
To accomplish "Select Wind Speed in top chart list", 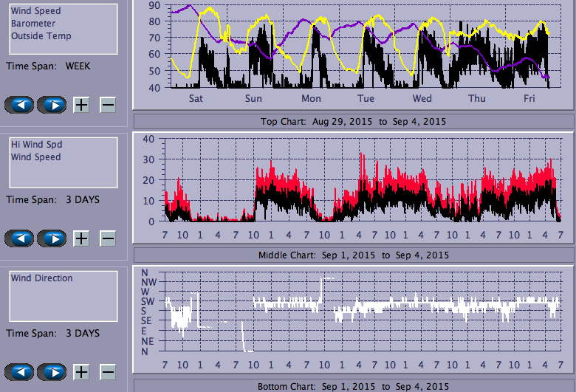I will pos(35,12).
